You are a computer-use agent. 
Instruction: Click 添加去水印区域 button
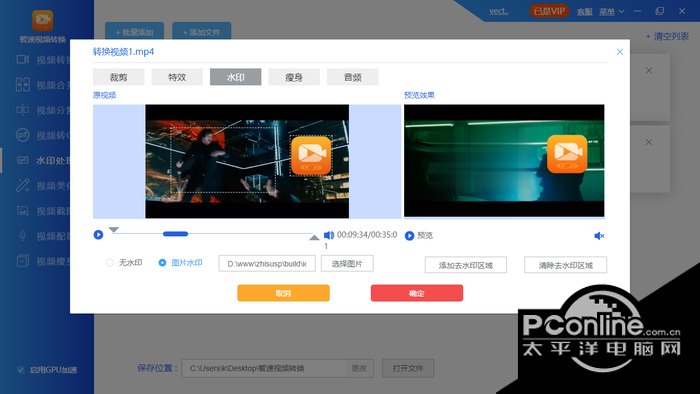[x=466, y=265]
